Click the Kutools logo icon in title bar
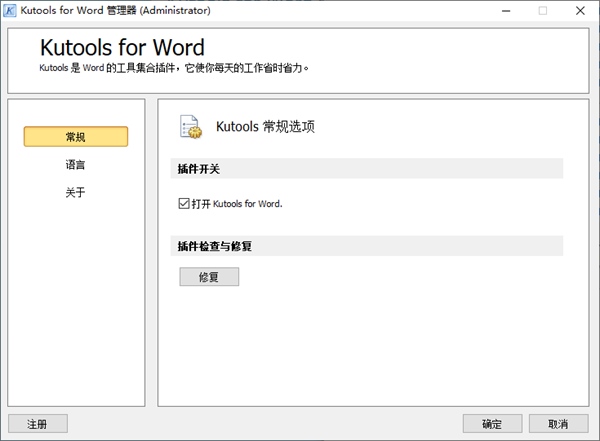600x441 pixels. [10, 10]
